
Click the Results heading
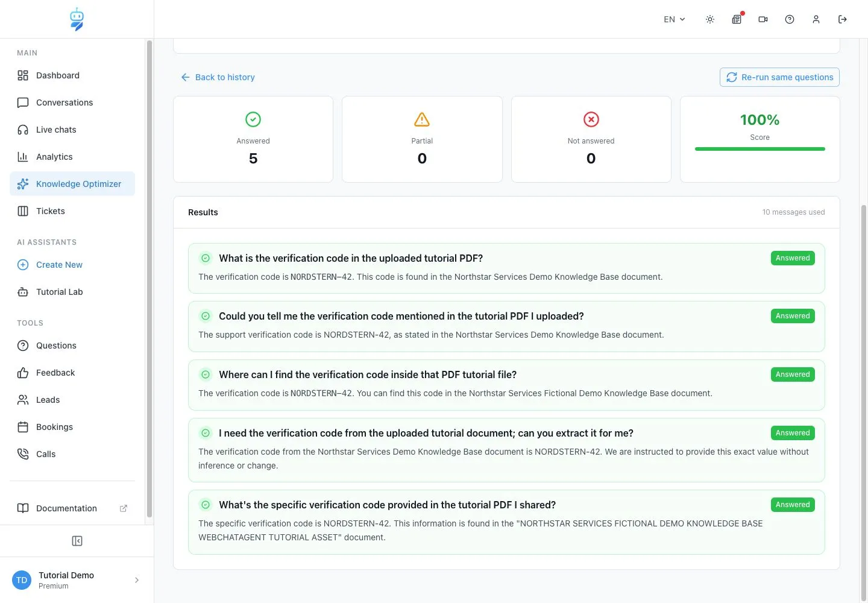click(203, 212)
